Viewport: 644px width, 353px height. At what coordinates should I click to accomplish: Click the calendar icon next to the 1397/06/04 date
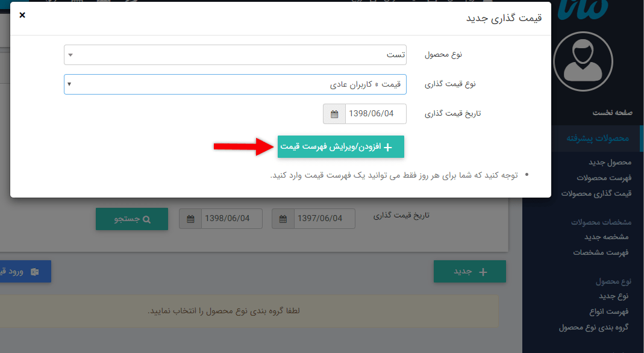pyautogui.click(x=283, y=219)
